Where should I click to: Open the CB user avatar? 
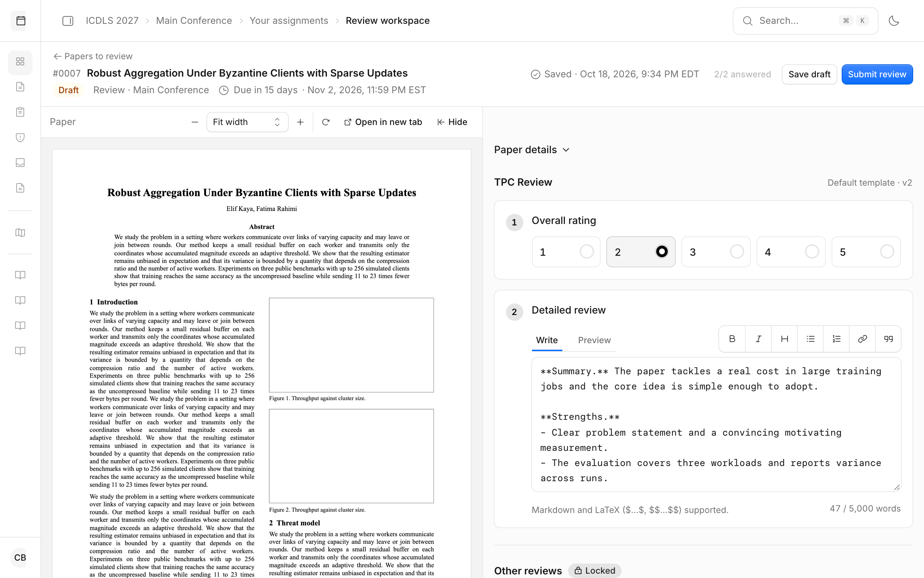pyautogui.click(x=20, y=557)
